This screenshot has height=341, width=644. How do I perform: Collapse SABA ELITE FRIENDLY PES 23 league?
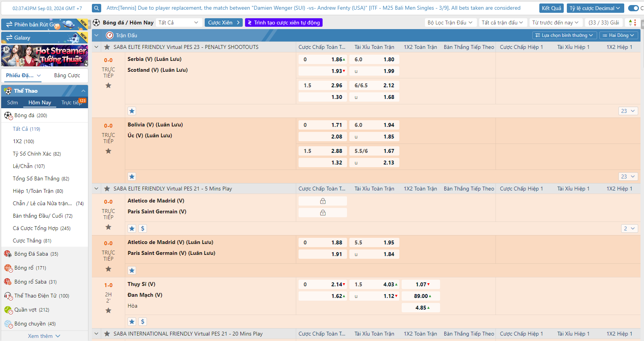point(97,47)
